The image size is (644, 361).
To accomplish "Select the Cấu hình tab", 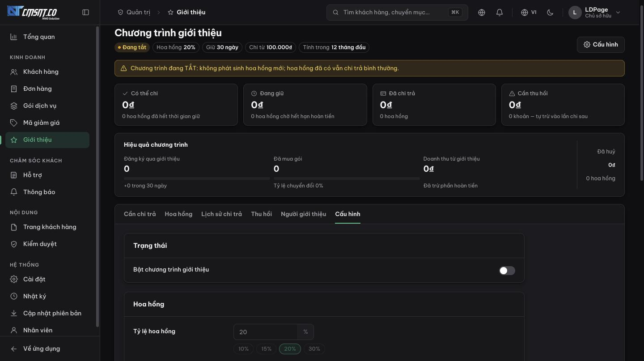I will (347, 214).
